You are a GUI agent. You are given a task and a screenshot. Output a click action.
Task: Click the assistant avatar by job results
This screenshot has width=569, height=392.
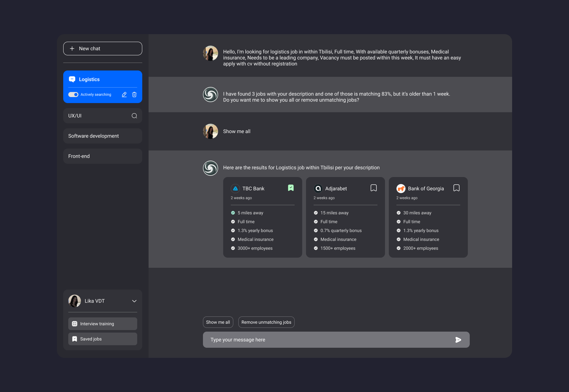coord(211,168)
